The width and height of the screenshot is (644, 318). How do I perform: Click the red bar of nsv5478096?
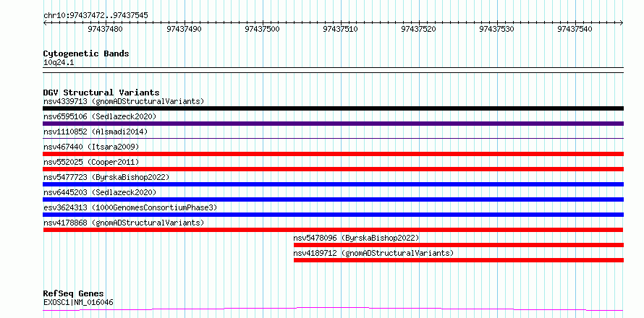(459, 245)
